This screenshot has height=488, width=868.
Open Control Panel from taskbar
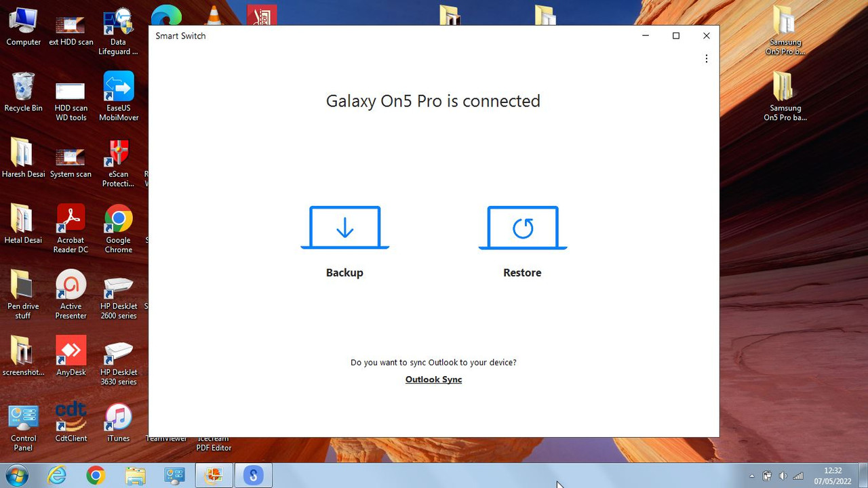[x=174, y=476]
